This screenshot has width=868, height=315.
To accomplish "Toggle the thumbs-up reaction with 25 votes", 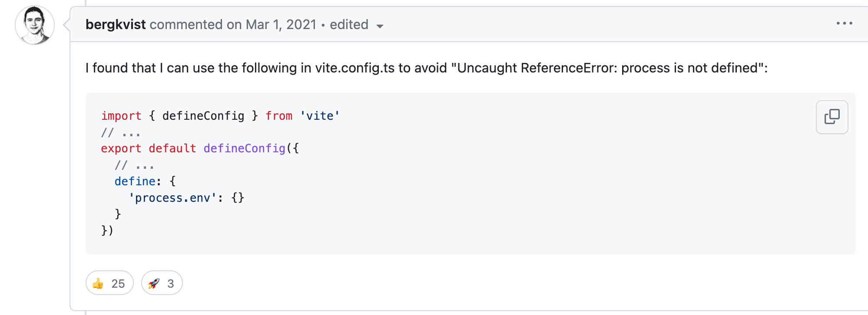I will (109, 283).
